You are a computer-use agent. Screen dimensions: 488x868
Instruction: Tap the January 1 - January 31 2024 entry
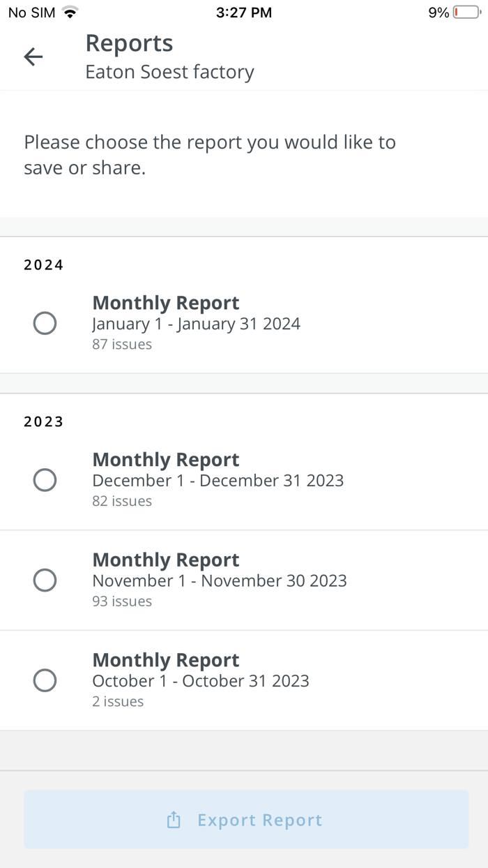(x=197, y=323)
